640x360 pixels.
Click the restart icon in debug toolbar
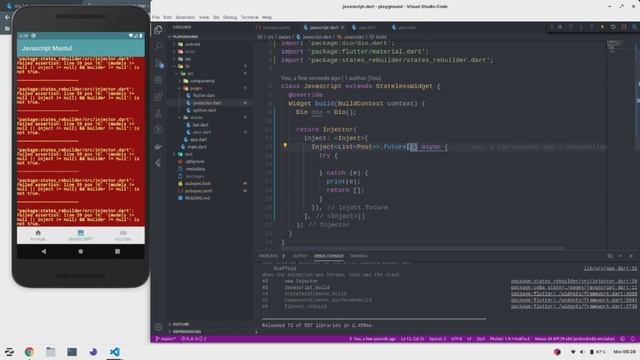pyautogui.click(x=613, y=27)
